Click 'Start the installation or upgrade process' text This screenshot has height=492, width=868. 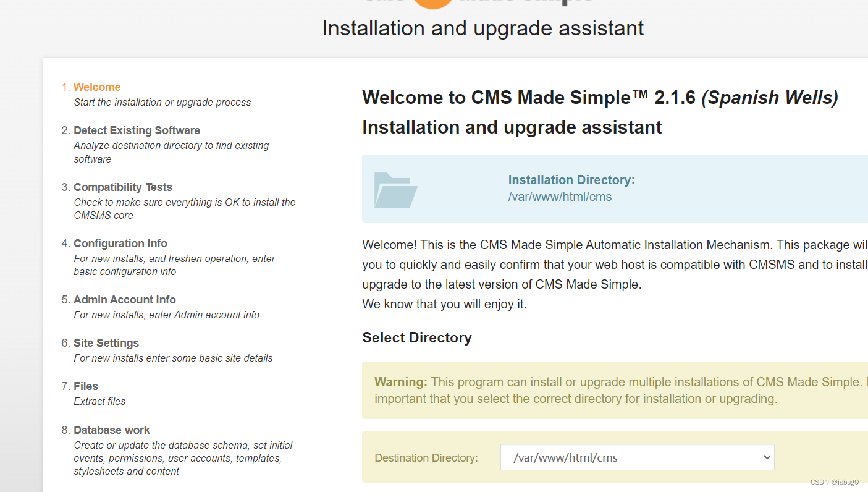click(162, 103)
